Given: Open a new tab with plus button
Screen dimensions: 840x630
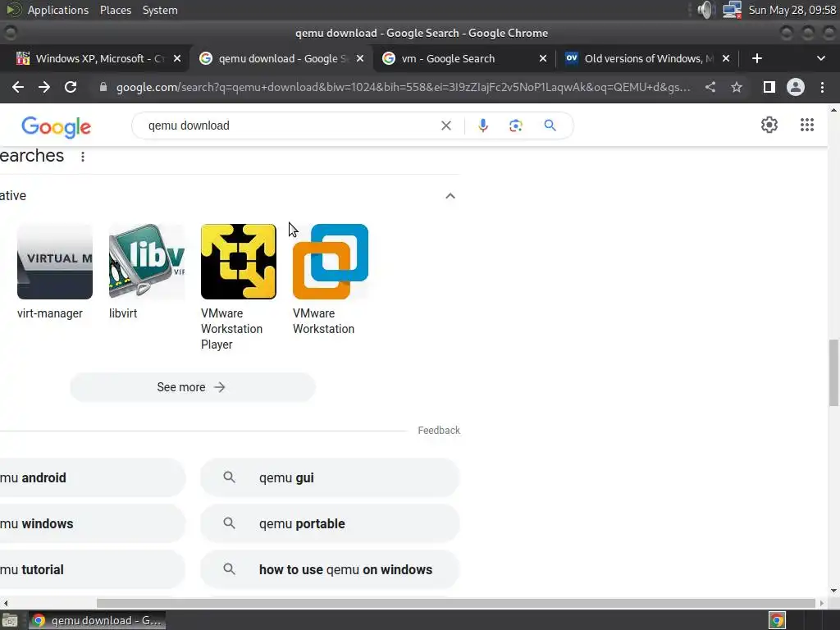Looking at the screenshot, I should (x=757, y=58).
